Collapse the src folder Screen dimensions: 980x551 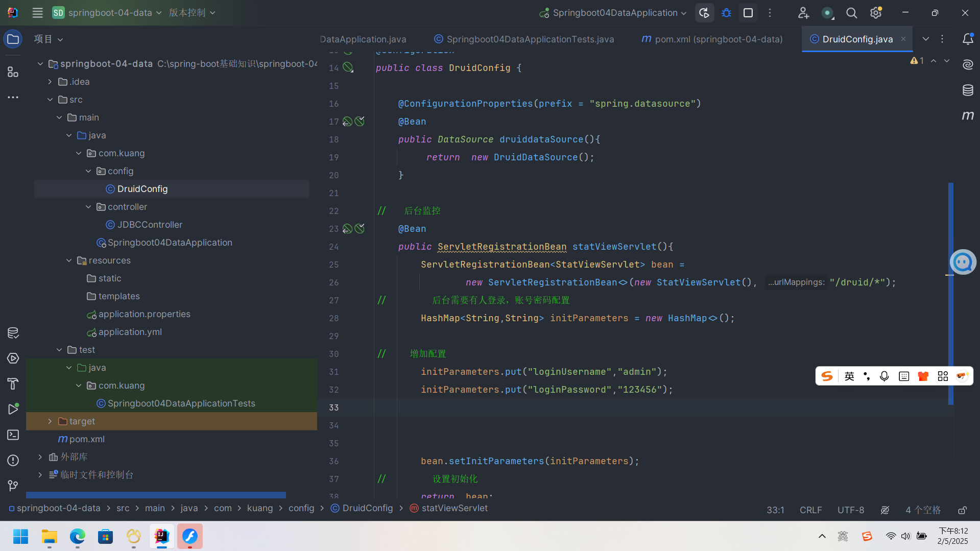tap(50, 100)
